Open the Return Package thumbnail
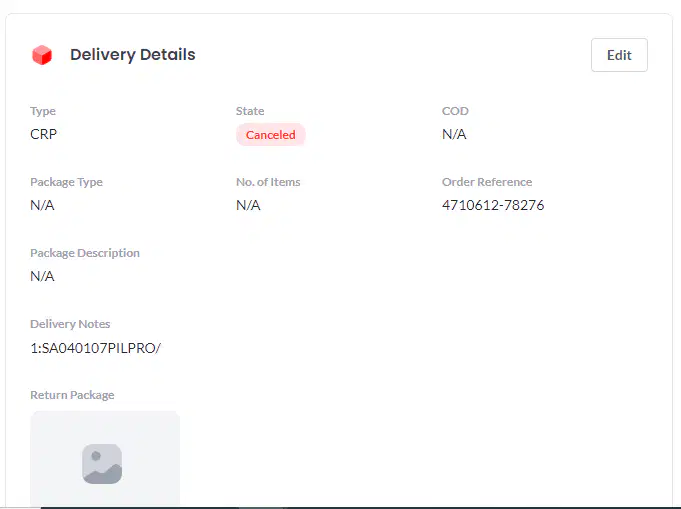The image size is (681, 509). click(x=105, y=458)
